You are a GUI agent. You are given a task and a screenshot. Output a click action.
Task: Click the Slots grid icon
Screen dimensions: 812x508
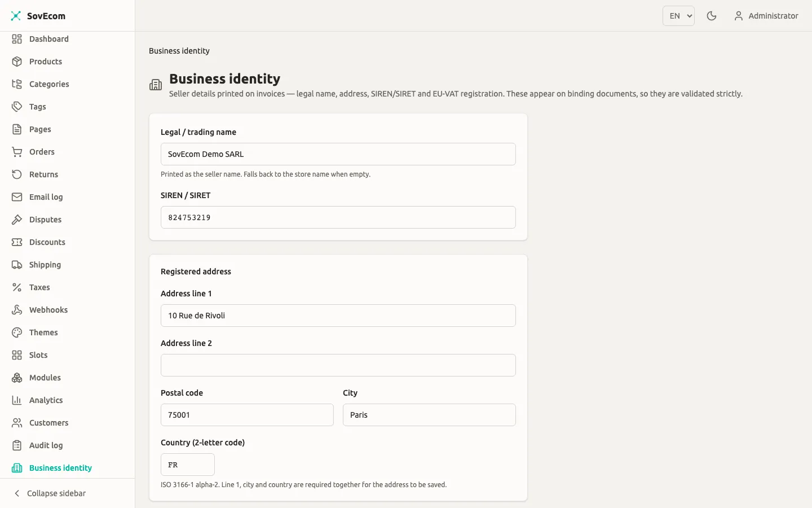(x=17, y=355)
